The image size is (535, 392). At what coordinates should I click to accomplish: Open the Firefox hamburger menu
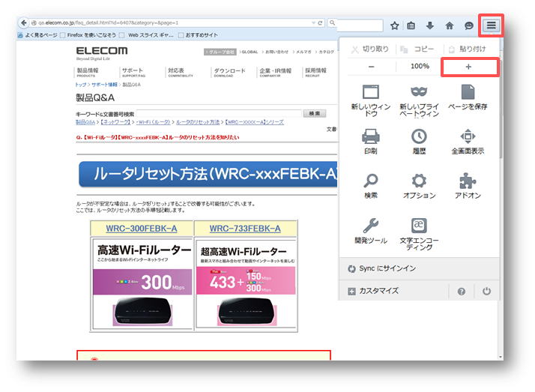pos(491,25)
